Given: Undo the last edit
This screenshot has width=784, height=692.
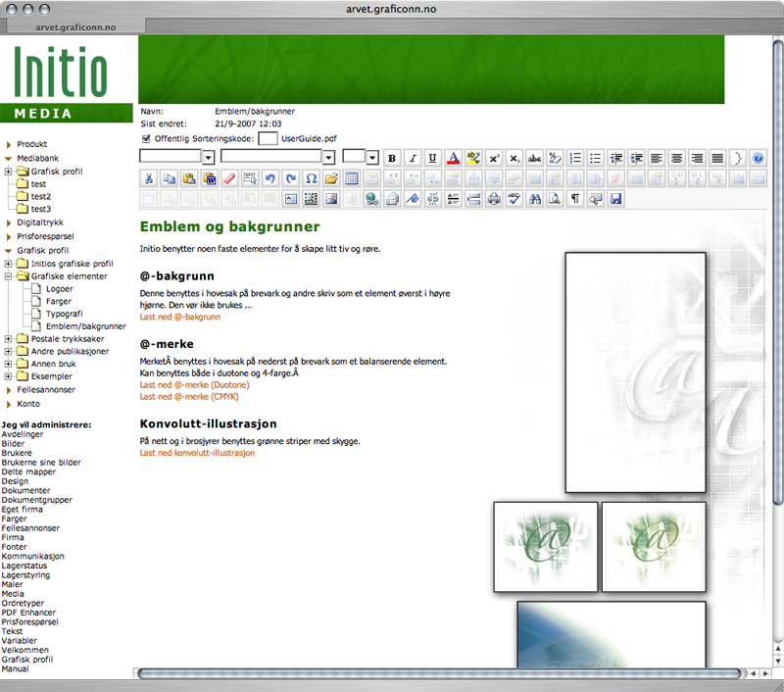Looking at the screenshot, I should click(x=270, y=178).
